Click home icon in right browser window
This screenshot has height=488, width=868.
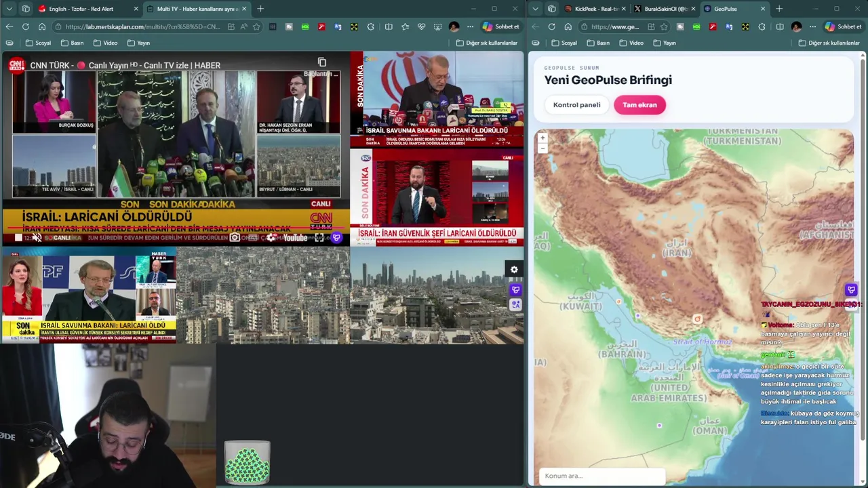click(568, 26)
